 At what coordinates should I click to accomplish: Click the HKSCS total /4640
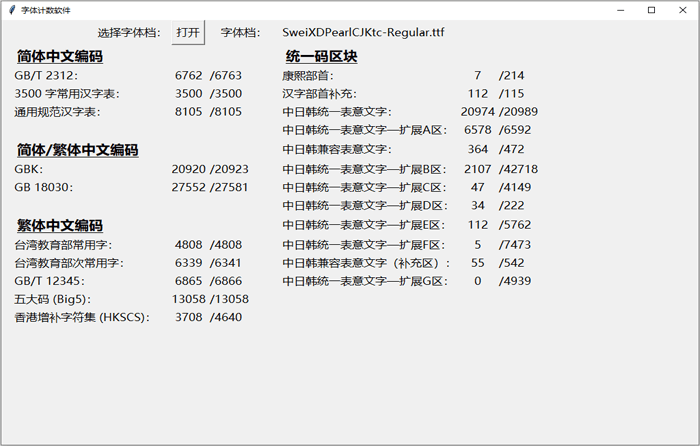(226, 317)
